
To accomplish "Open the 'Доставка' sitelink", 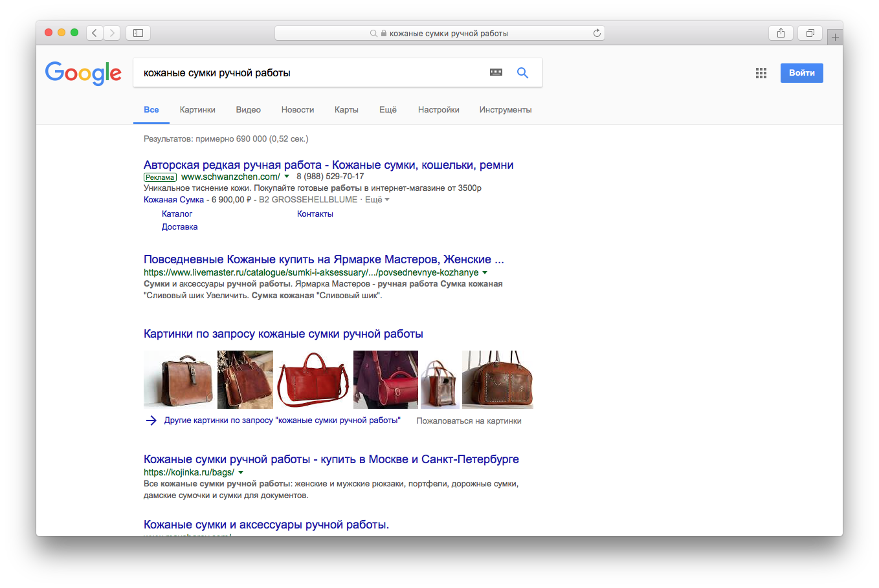I will [x=180, y=227].
